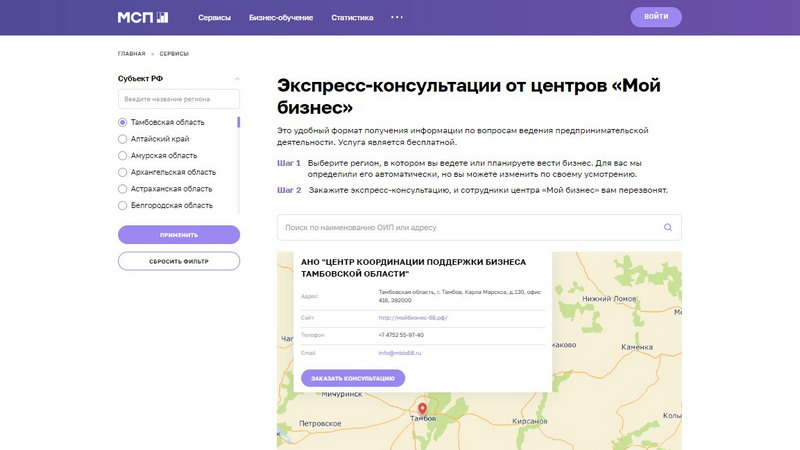Image resolution: width=800 pixels, height=450 pixels.
Task: Open the Сервисы menu
Action: (214, 17)
